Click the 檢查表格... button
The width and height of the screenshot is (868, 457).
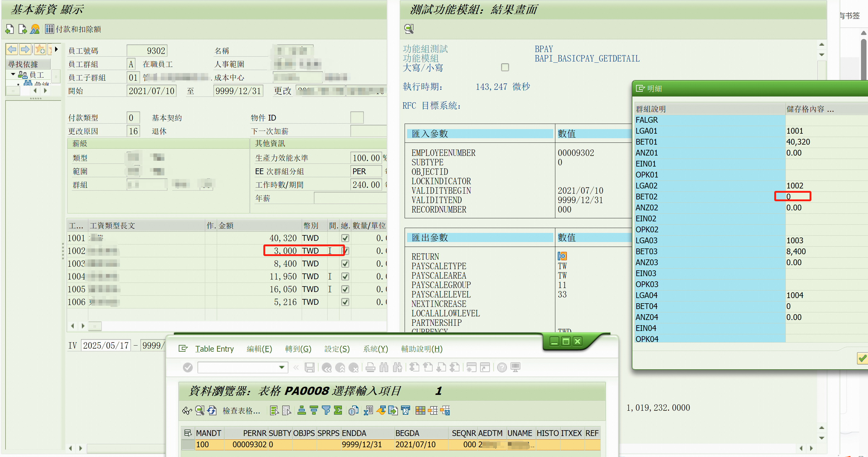[241, 410]
